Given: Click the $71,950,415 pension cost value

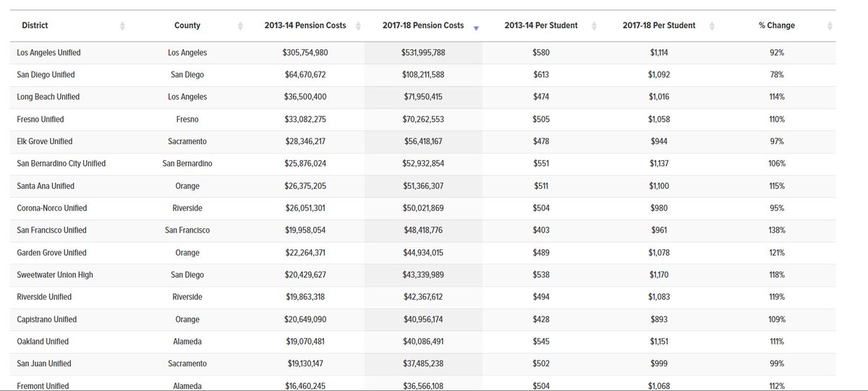Looking at the screenshot, I should click(x=423, y=97).
